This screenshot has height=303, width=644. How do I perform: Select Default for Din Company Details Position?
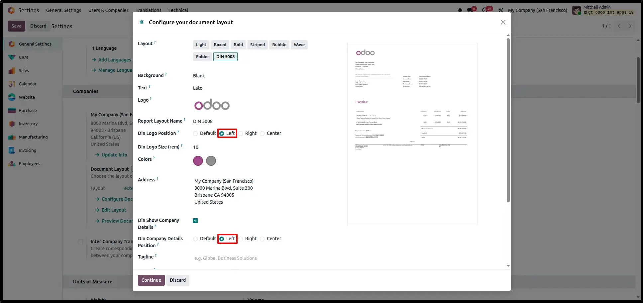coord(195,239)
